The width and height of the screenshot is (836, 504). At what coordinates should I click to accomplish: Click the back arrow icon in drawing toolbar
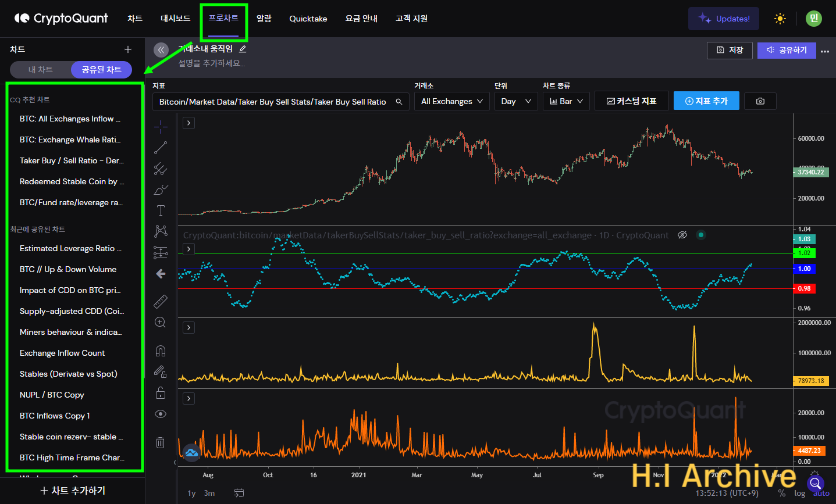coord(161,274)
